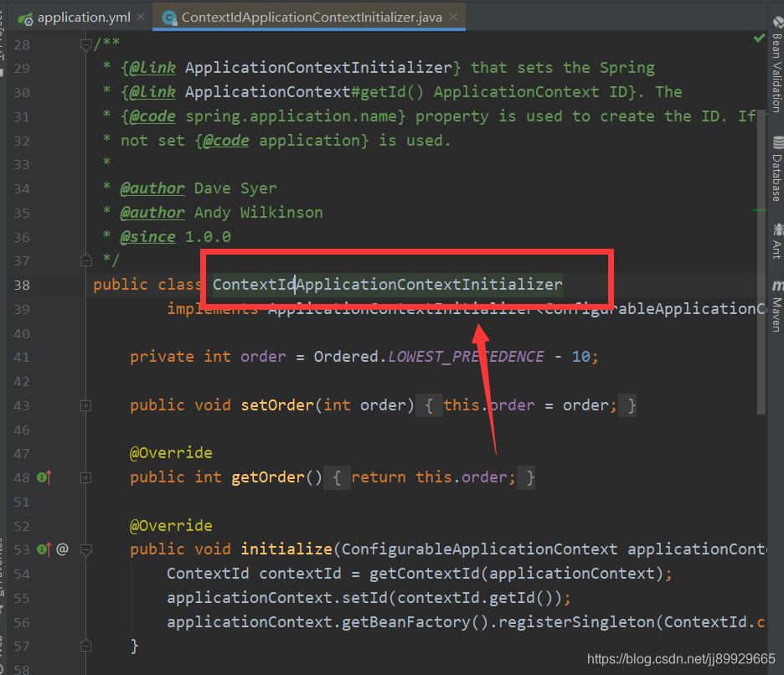Click the green inspection checkmark icon
The height and width of the screenshot is (675, 784).
(759, 38)
